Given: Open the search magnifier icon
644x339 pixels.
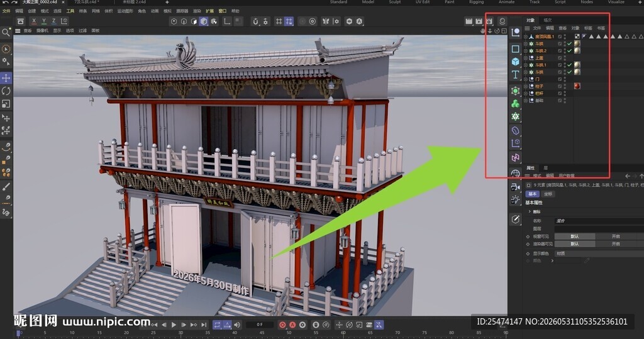Looking at the screenshot, I should [x=6, y=33].
